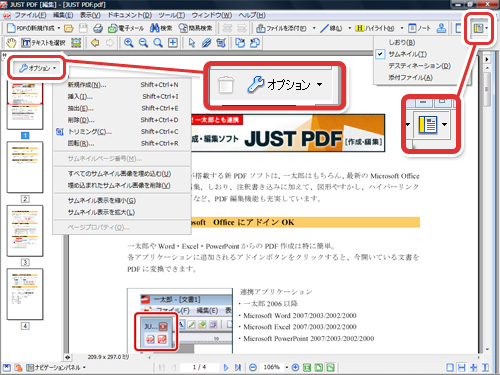Select the crop tool in toolbar
Screen dimensions: 500x375
coord(221,43)
